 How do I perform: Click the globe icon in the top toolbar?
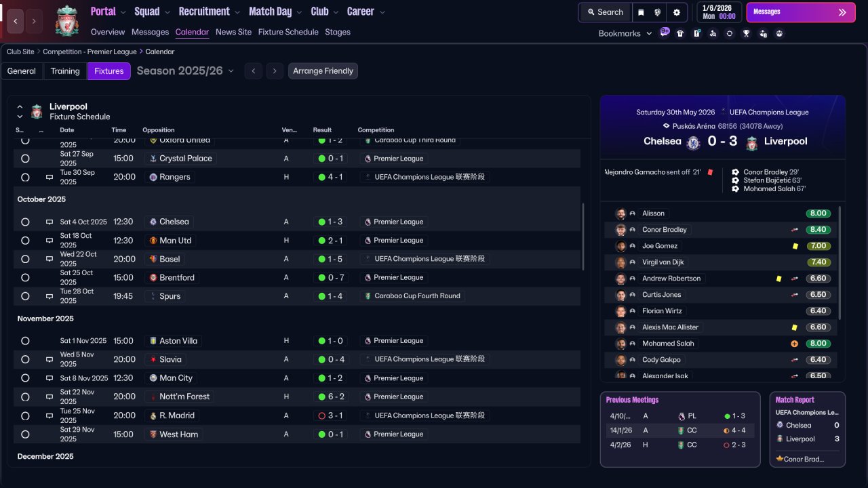point(658,12)
